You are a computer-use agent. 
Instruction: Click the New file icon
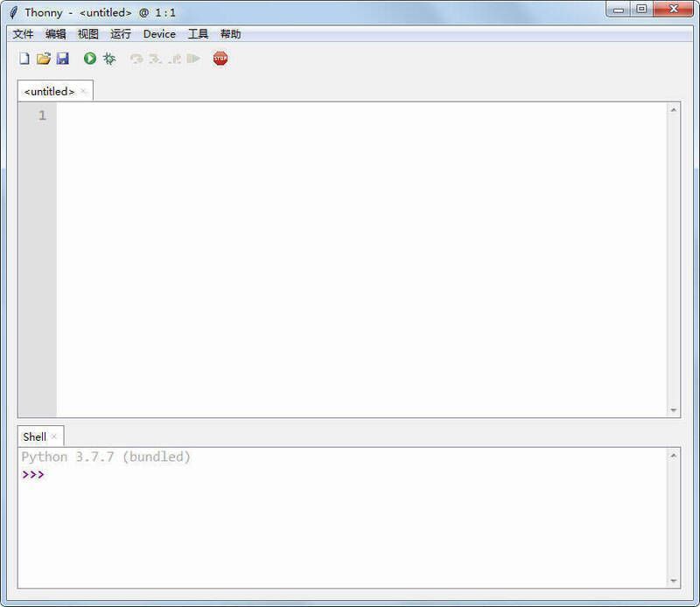tap(24, 59)
